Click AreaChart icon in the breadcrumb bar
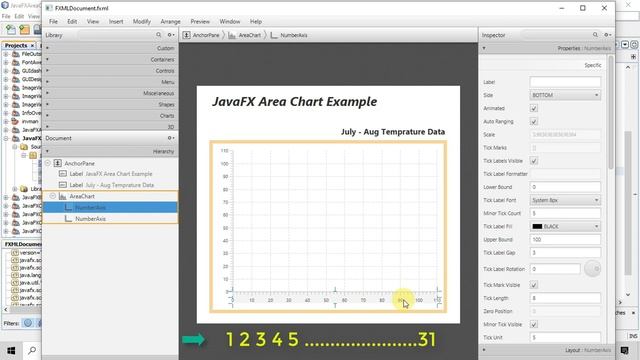This screenshot has width=640, height=360. point(232,36)
